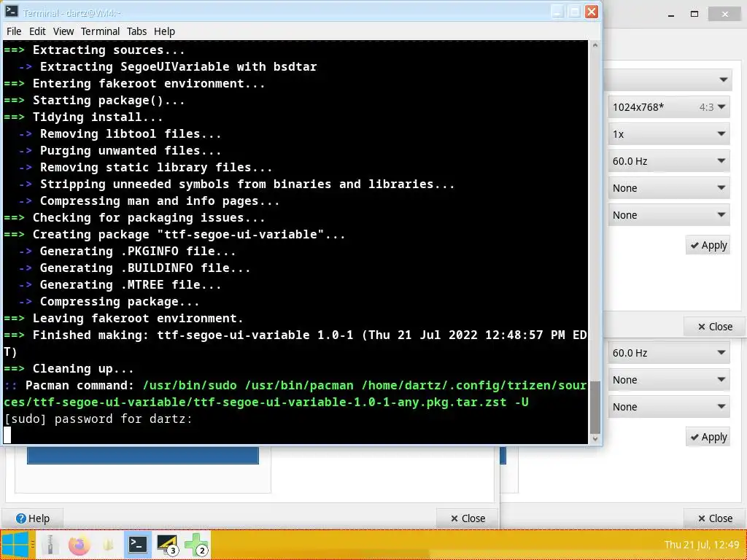Open Firefox from the taskbar
This screenshot has width=747, height=560.
point(79,544)
